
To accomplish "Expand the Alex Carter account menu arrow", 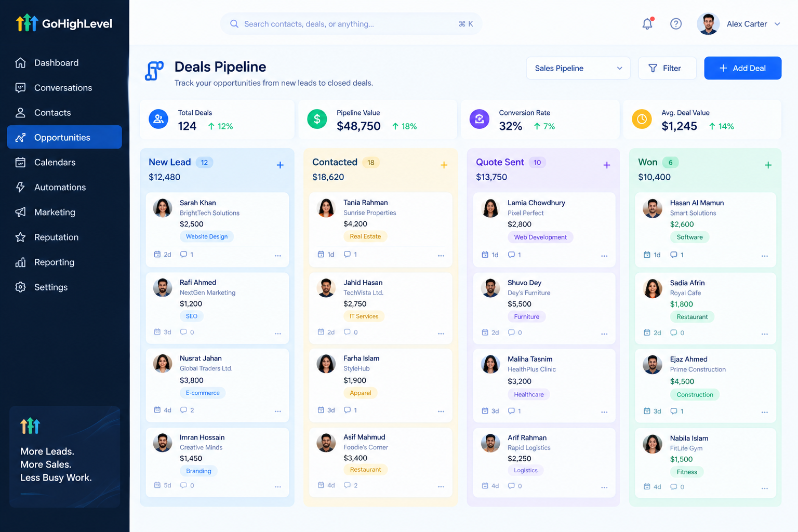I will point(777,24).
